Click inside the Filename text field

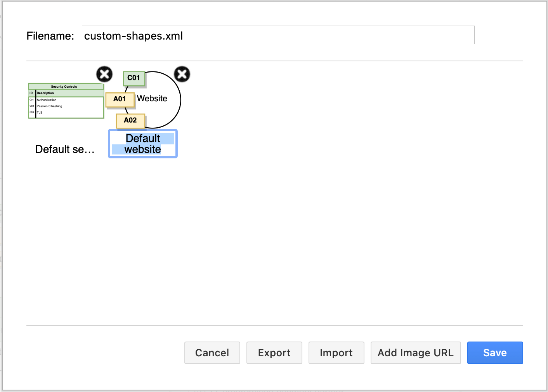(278, 35)
